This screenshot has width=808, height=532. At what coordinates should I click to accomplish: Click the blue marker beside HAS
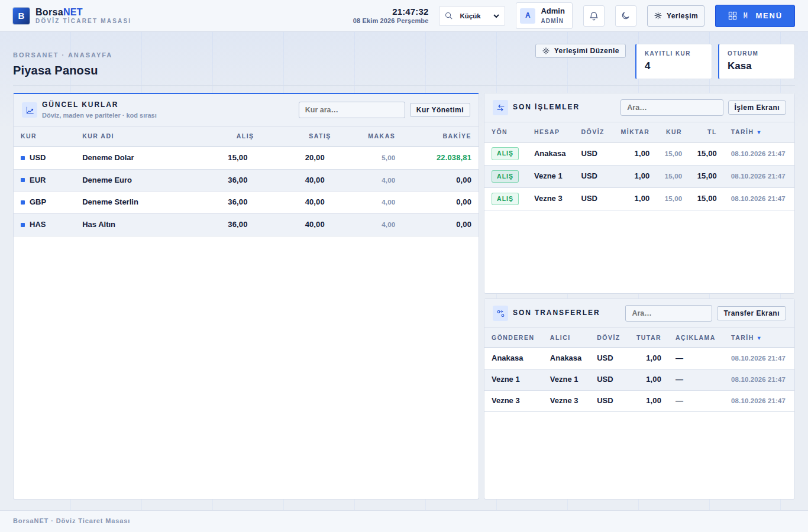pyautogui.click(x=22, y=225)
